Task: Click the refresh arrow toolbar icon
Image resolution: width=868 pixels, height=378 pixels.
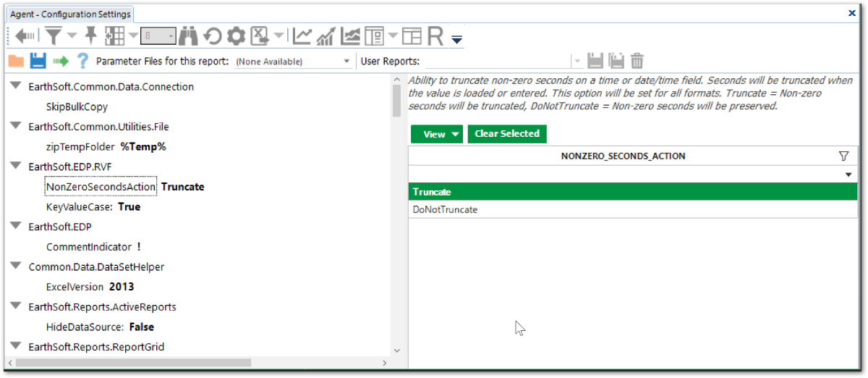Action: coord(212,35)
